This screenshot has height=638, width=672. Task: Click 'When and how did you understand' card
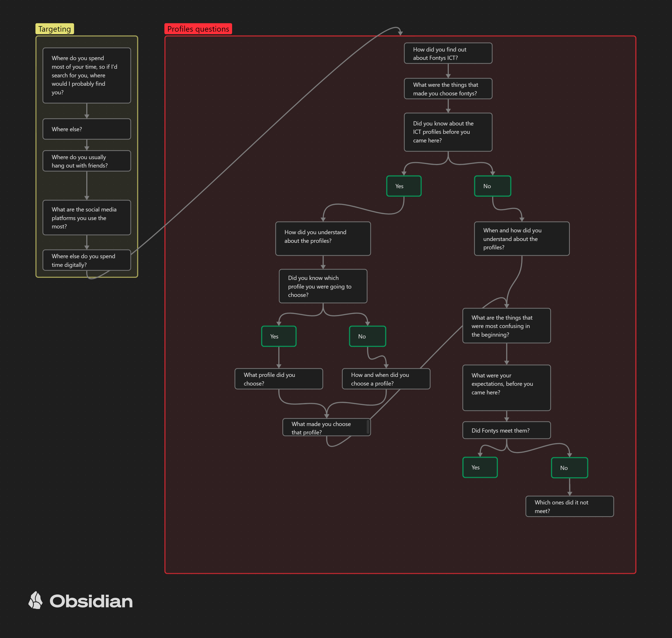[521, 238]
